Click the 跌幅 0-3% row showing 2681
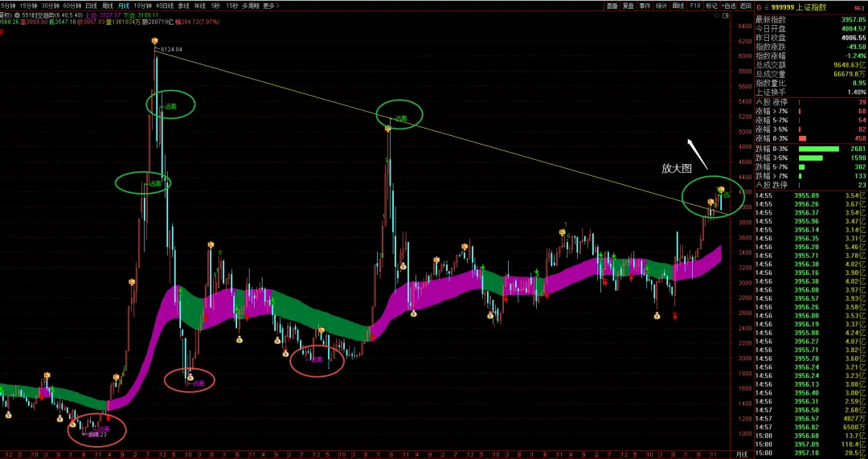Screen dimensions: 868x459 click(811, 149)
